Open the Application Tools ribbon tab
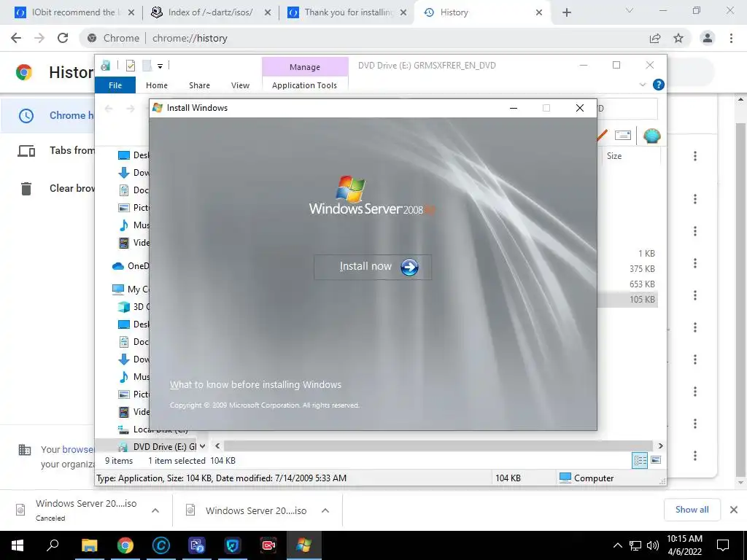The height and width of the screenshot is (560, 747). click(x=304, y=85)
